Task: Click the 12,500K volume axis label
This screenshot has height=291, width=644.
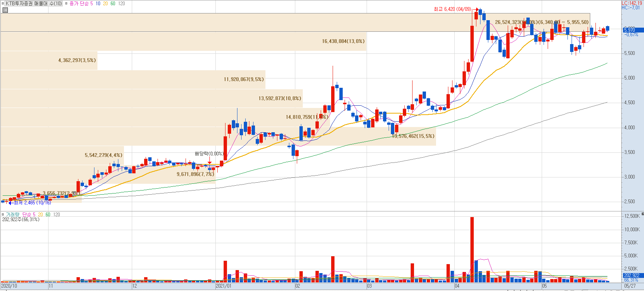Action: pos(632,216)
